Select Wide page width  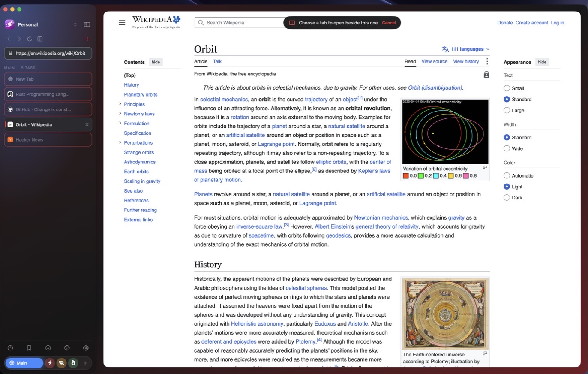[x=507, y=148]
